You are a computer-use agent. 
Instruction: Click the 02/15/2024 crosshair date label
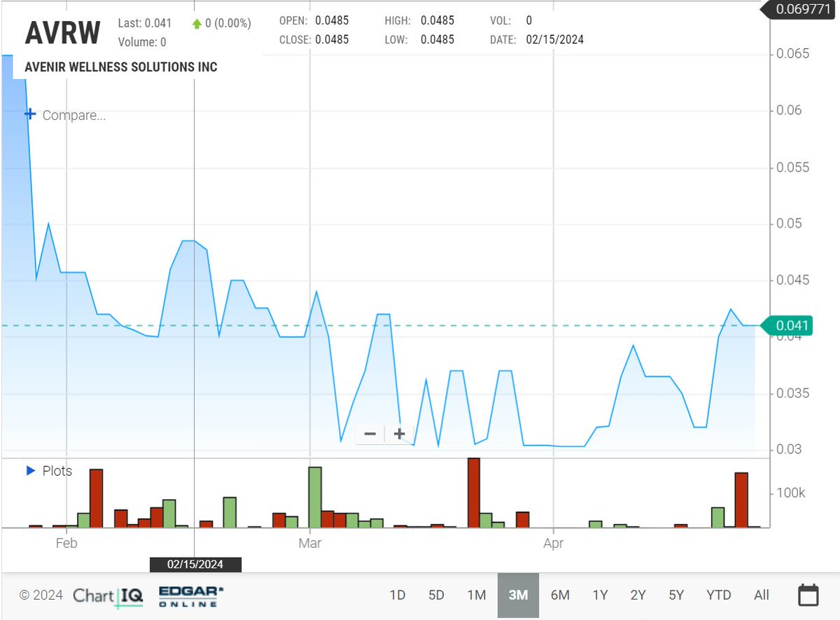point(195,564)
